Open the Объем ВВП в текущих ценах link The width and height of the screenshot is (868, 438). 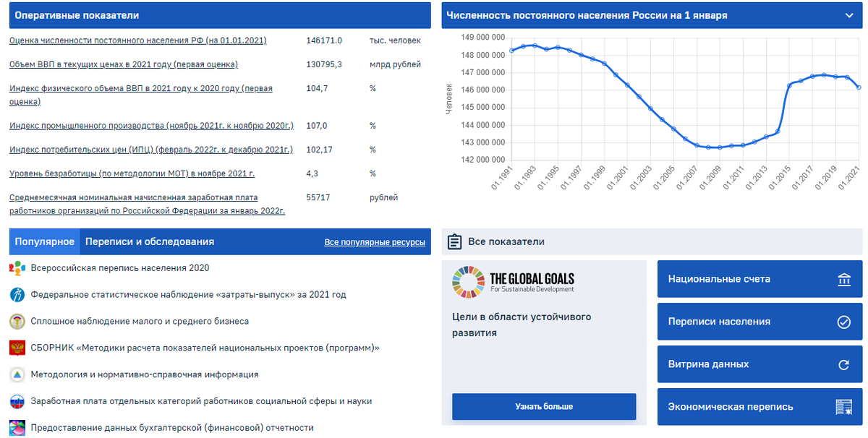124,64
